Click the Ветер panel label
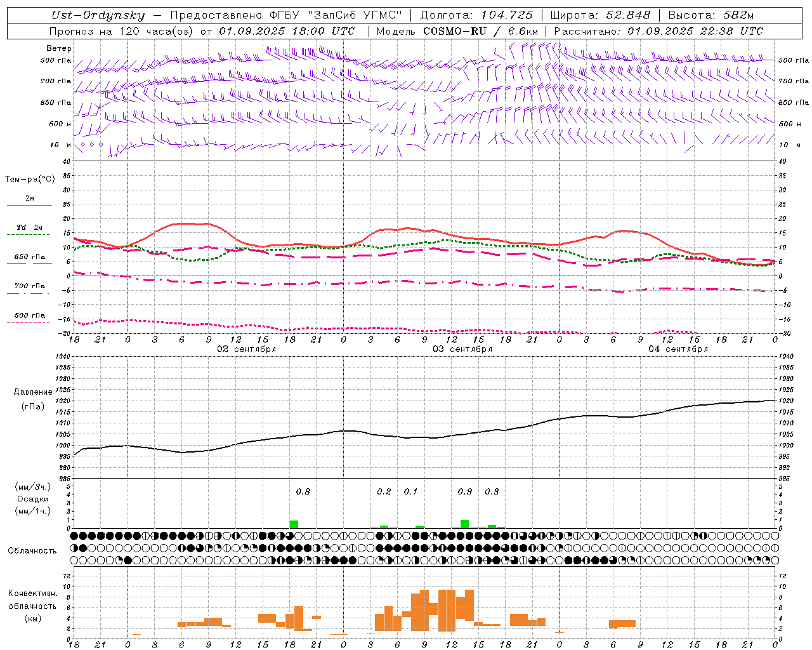Screen dimensions: 812x650 (x=59, y=48)
